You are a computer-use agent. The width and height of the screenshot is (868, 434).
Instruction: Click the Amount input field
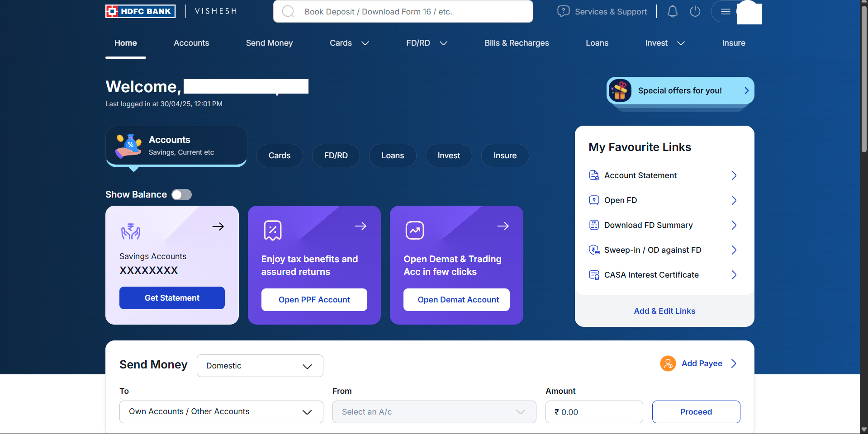(594, 412)
